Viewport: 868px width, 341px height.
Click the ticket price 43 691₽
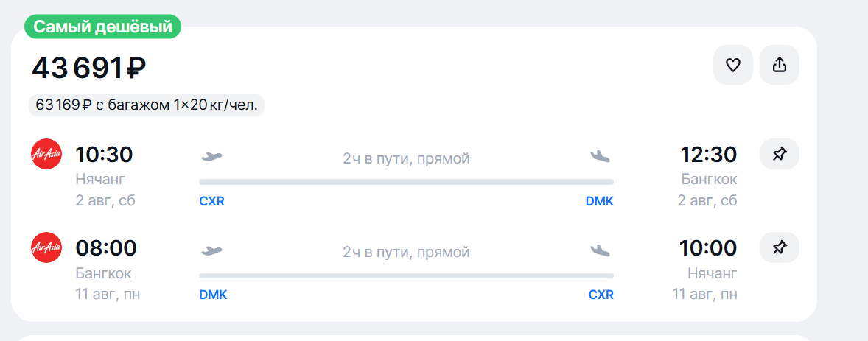(x=88, y=68)
